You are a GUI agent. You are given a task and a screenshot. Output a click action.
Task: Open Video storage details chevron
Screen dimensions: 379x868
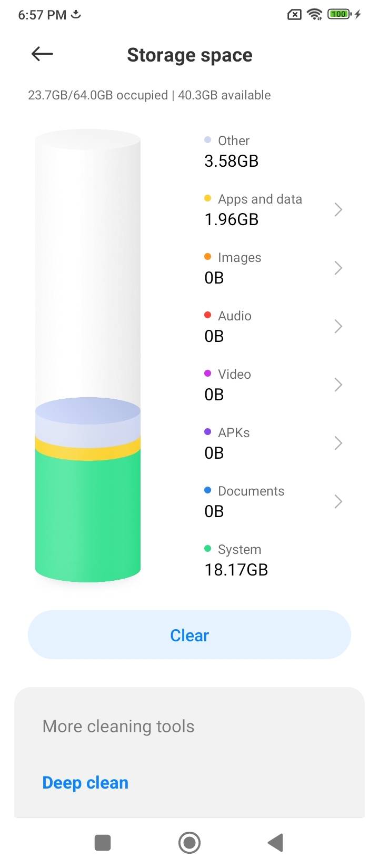point(338,385)
